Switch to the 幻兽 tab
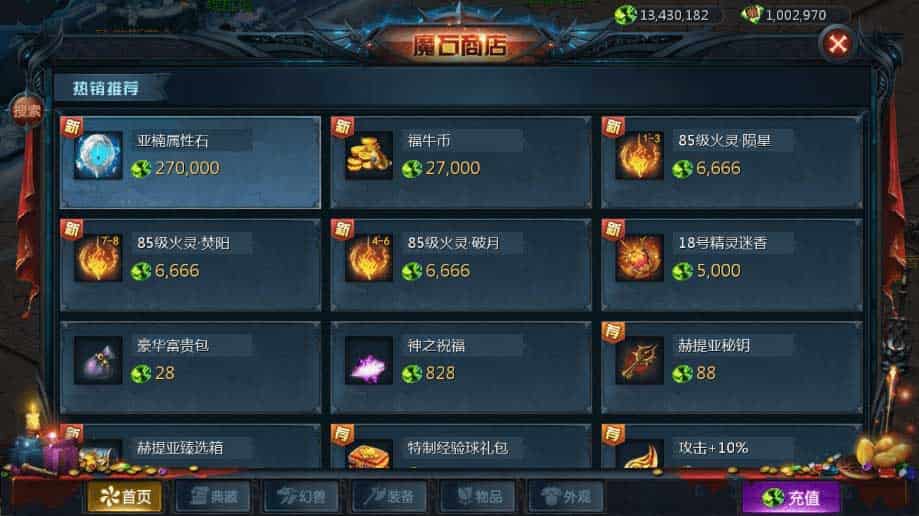The height and width of the screenshot is (516, 919). coord(301,497)
